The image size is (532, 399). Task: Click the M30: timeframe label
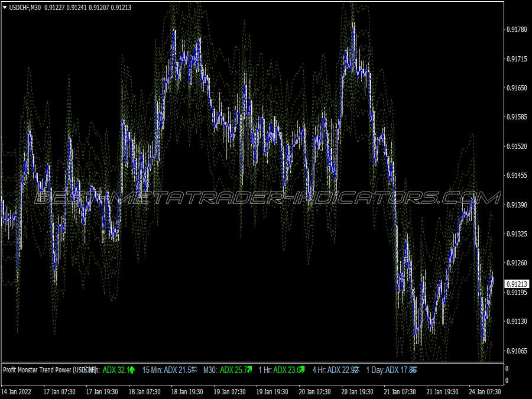(210, 370)
